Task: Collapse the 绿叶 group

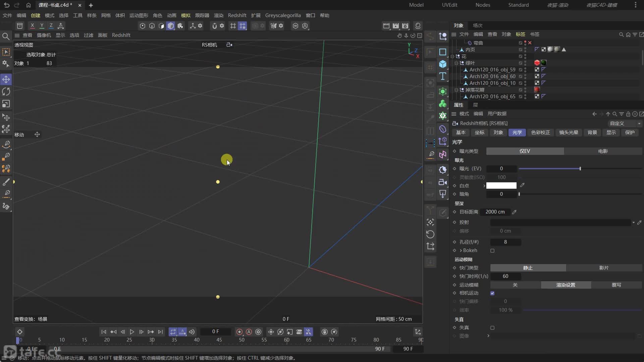Action: (456, 63)
